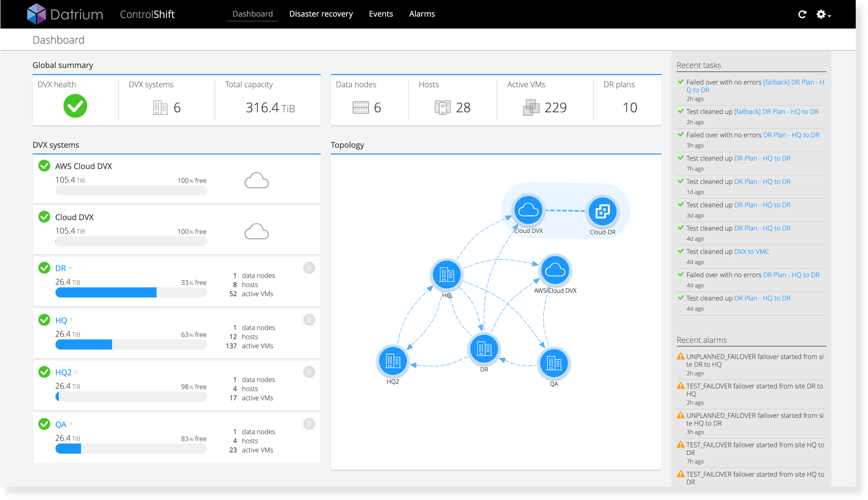This screenshot has height=500, width=868.
Task: Click the Datrium logo icon
Action: 36,14
